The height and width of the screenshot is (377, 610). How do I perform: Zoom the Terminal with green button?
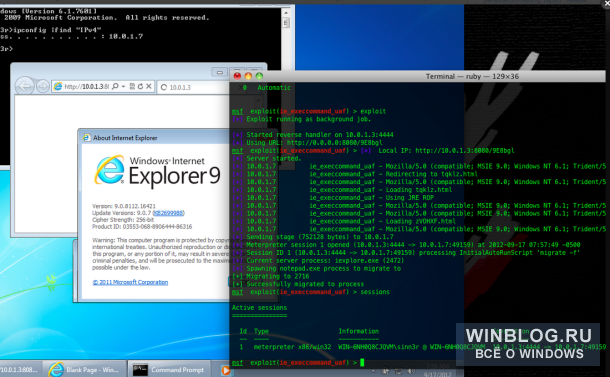coord(259,76)
